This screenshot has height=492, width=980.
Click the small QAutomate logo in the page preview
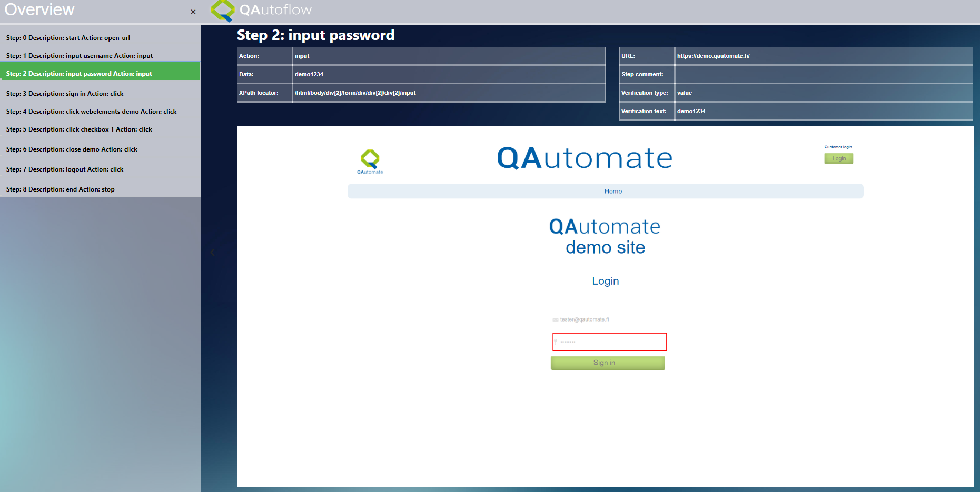coord(370,162)
